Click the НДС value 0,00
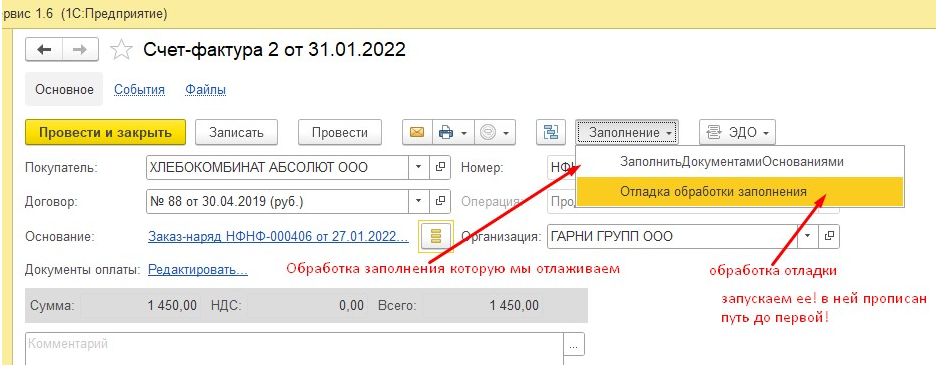Screen dimensions: 936x365 (x=307, y=306)
